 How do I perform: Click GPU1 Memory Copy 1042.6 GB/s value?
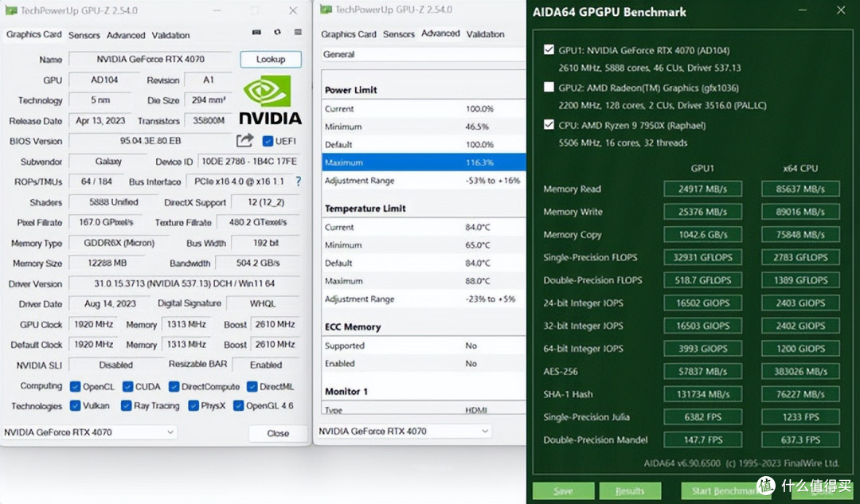pos(702,234)
